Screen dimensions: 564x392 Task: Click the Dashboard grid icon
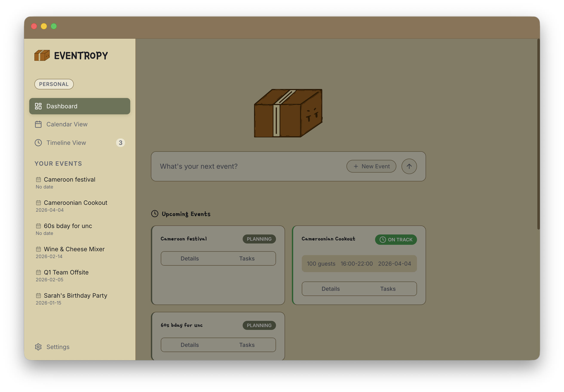pyautogui.click(x=38, y=106)
